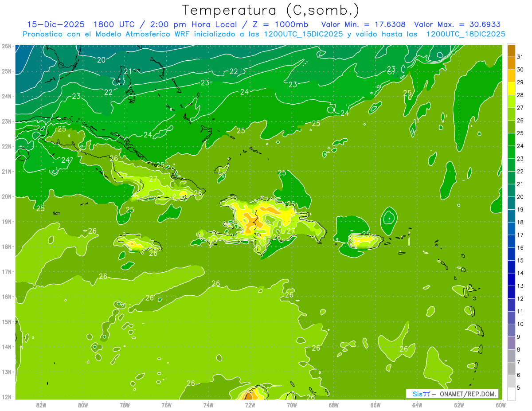Pick the gray legend swatch between 6 and 7

(511, 368)
